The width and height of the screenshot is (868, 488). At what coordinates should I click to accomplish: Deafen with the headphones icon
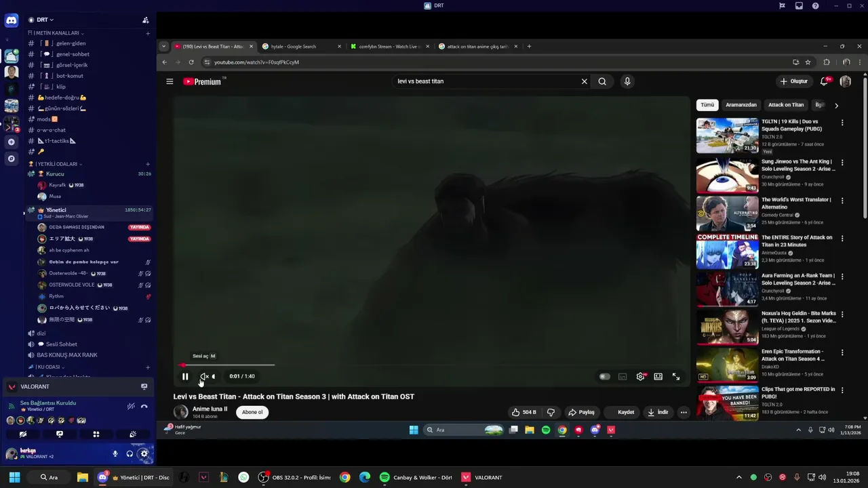click(x=130, y=454)
